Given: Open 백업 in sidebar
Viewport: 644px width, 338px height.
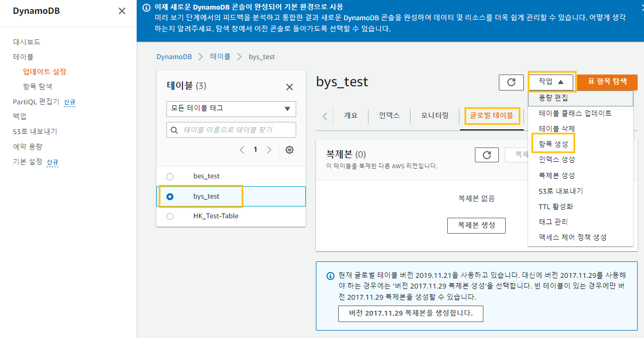Looking at the screenshot, I should (20, 116).
